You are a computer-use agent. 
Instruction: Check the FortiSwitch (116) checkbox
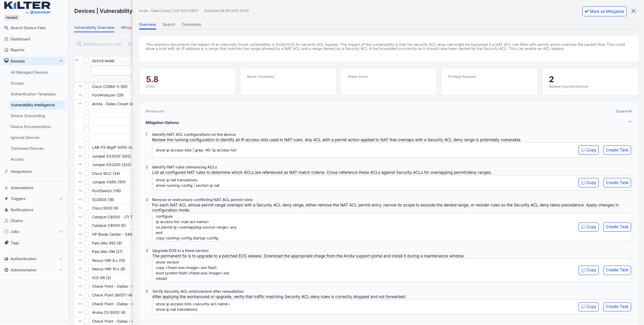click(x=86, y=191)
